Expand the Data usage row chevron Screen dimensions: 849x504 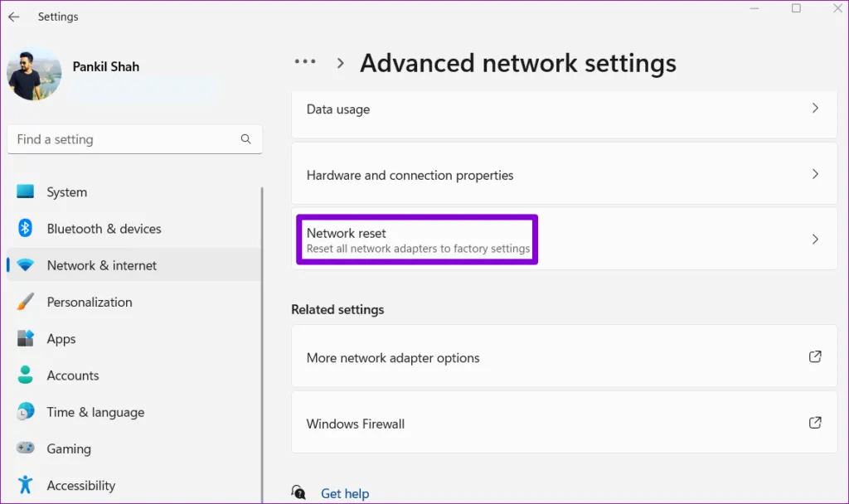point(815,109)
